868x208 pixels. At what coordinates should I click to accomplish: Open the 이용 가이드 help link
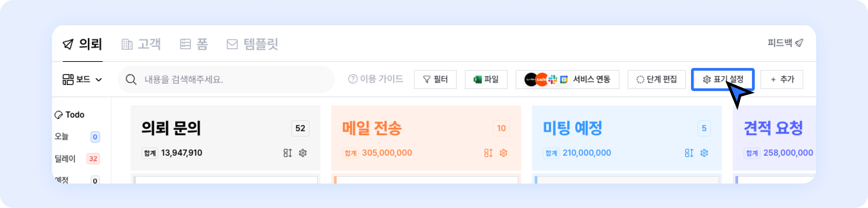(376, 79)
